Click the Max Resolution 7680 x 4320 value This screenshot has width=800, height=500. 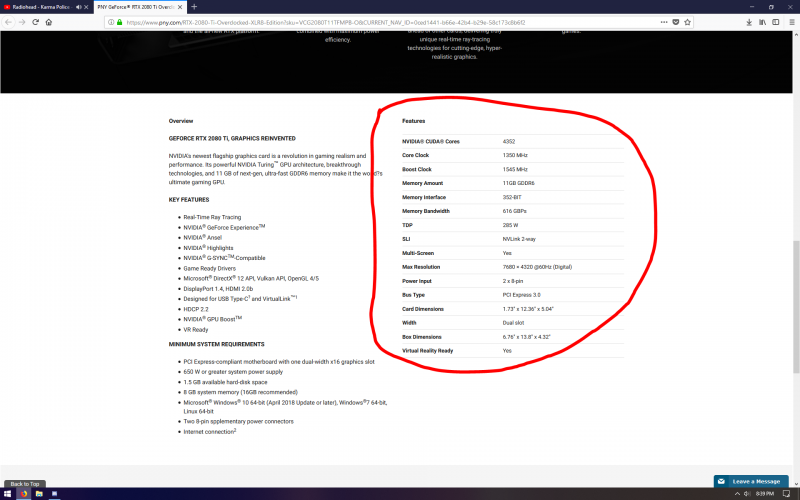click(537, 267)
